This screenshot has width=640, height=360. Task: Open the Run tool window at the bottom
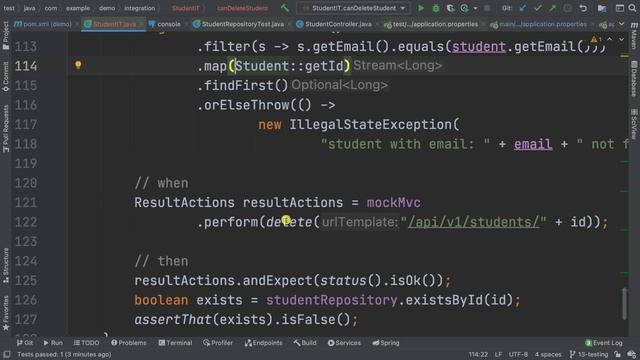pos(53,343)
